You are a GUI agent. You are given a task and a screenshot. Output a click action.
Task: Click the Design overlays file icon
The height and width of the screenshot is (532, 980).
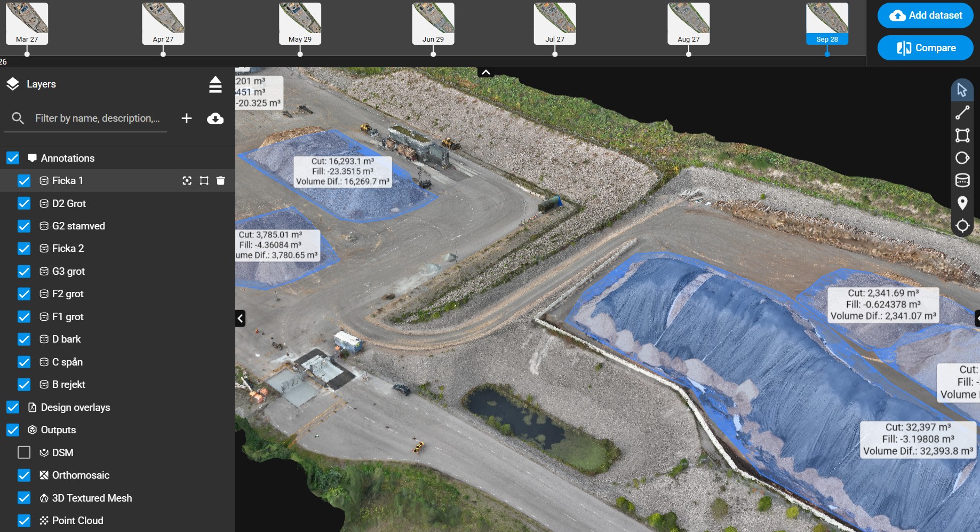point(32,407)
